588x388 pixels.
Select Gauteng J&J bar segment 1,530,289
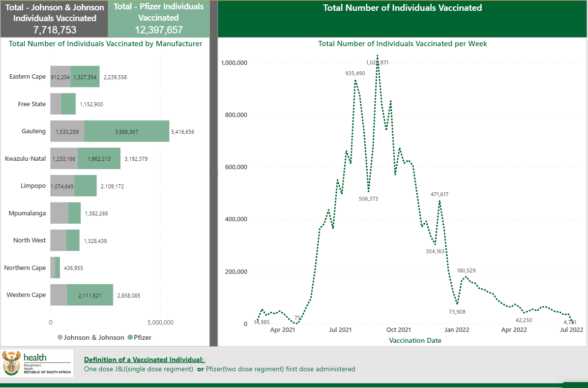(67, 131)
